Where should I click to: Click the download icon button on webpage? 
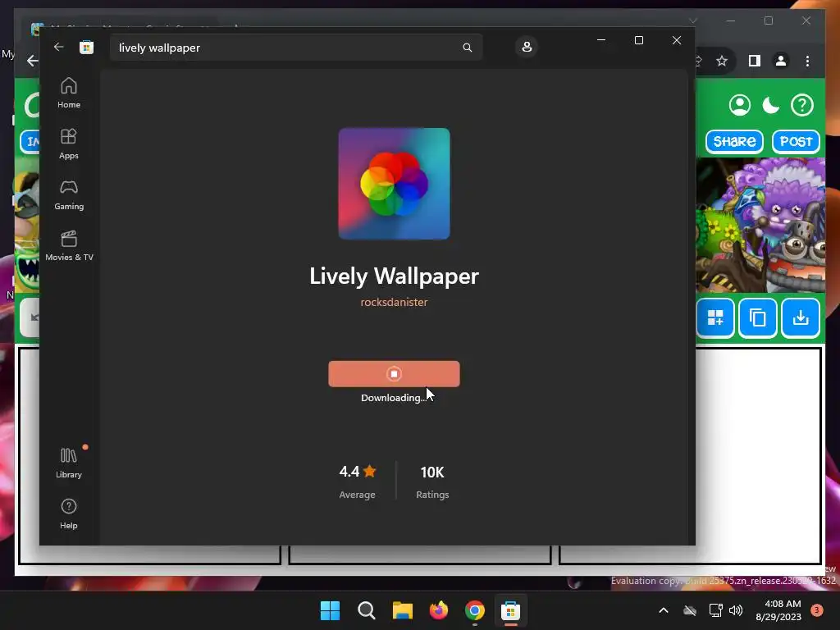pyautogui.click(x=801, y=317)
